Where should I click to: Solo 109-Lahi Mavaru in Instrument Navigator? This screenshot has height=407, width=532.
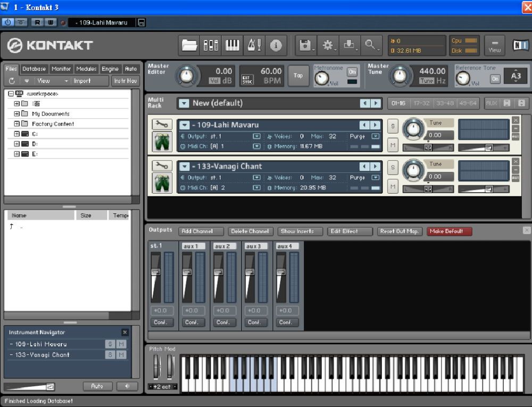click(x=110, y=344)
